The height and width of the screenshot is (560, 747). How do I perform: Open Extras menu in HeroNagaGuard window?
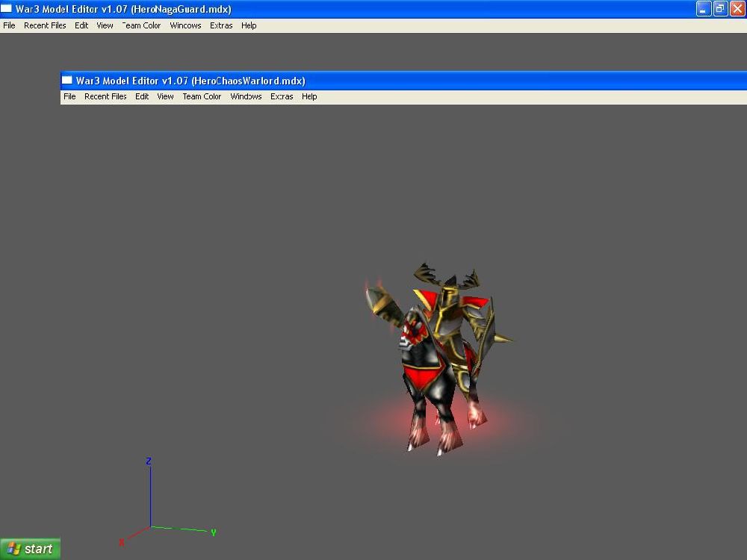pyautogui.click(x=221, y=25)
